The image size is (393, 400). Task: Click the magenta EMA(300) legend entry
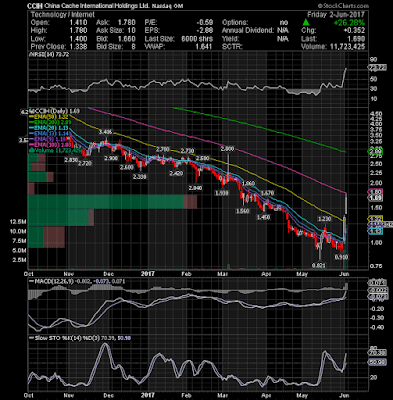coord(50,145)
